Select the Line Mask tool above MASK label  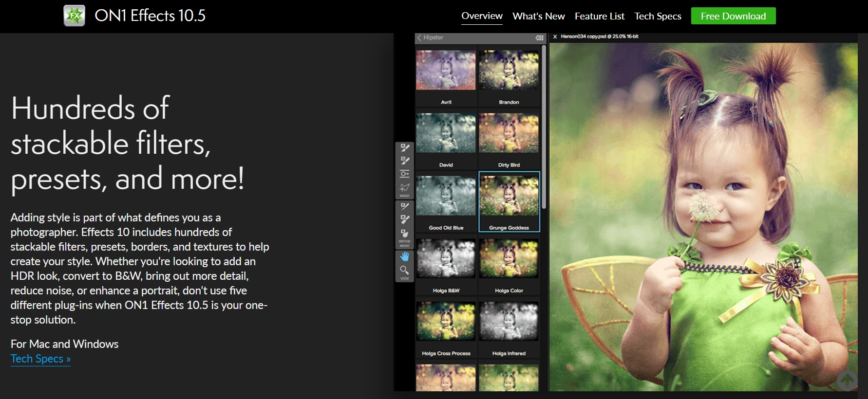click(405, 187)
